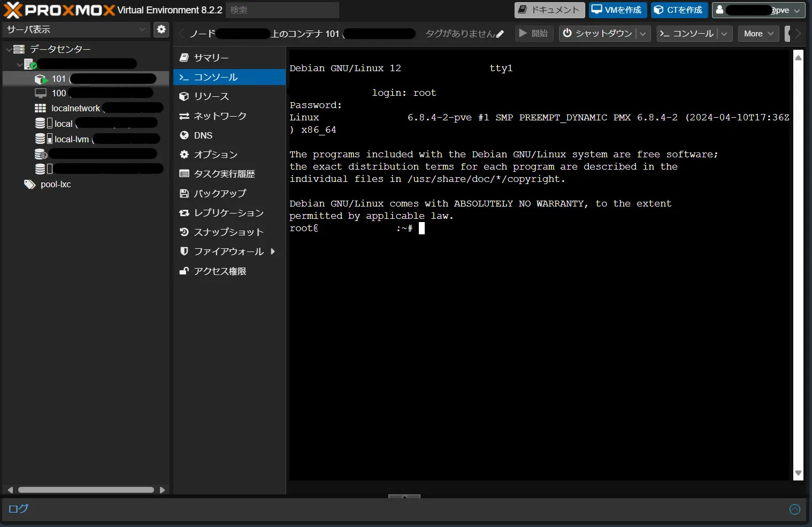The width and height of the screenshot is (812, 527).
Task: Click the アクセス権限 unlock icon
Action: (x=184, y=271)
